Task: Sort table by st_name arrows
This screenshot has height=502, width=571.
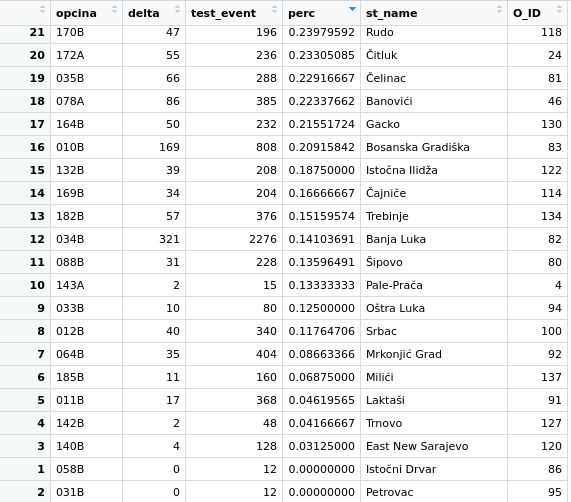Action: pos(499,9)
